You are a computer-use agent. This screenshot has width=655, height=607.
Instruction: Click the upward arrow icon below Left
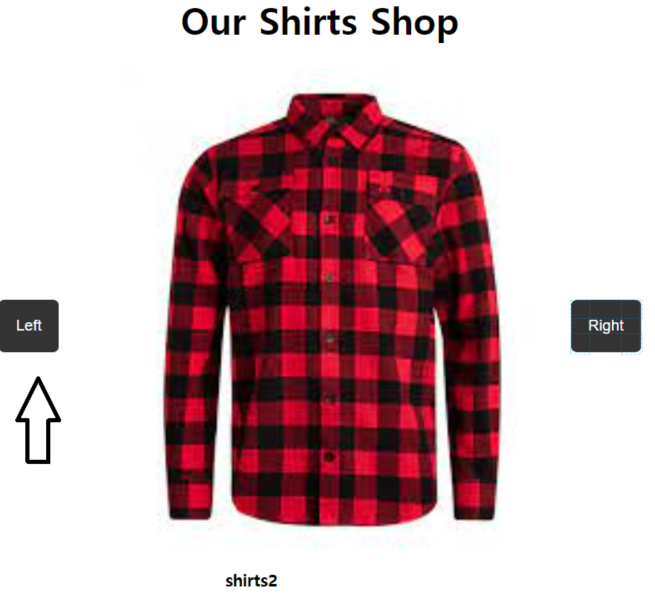(38, 420)
